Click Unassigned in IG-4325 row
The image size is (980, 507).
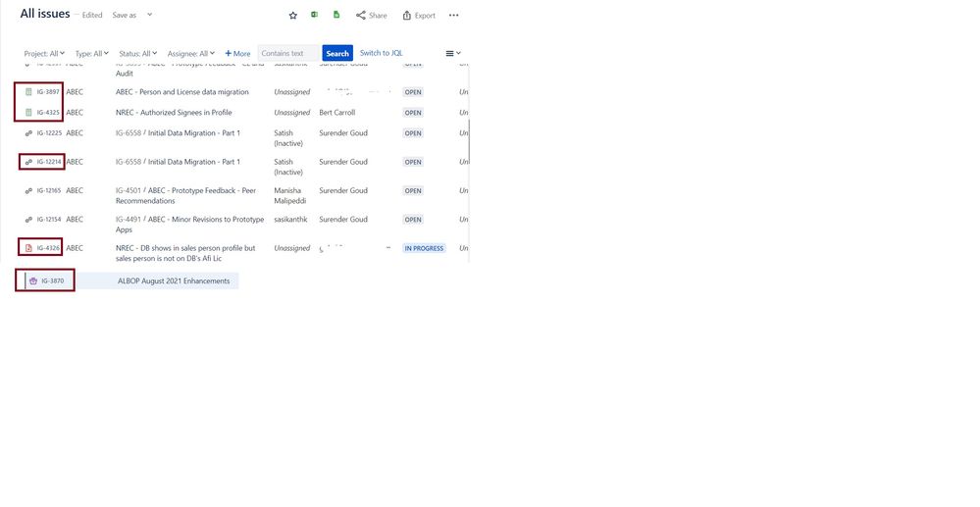(x=292, y=113)
